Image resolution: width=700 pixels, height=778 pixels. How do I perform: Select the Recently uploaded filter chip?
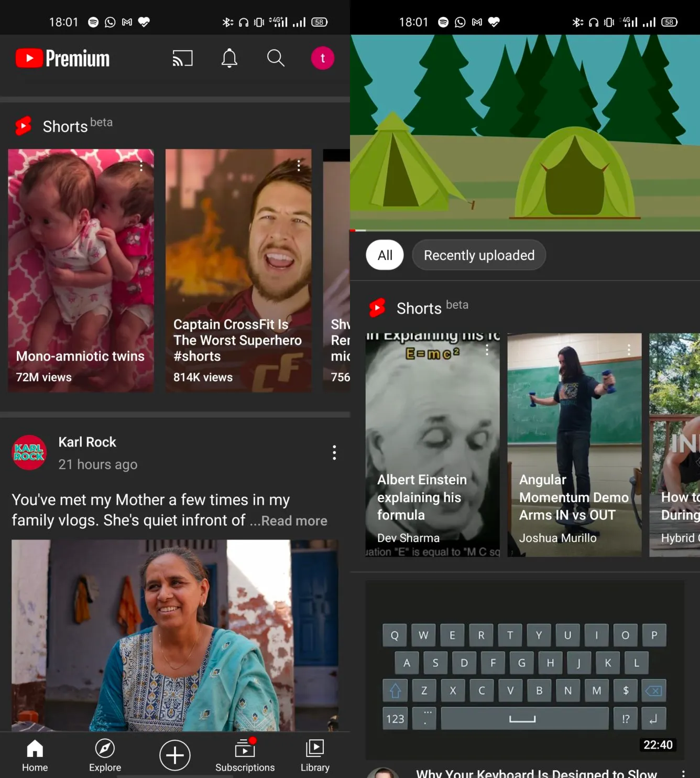(x=478, y=255)
